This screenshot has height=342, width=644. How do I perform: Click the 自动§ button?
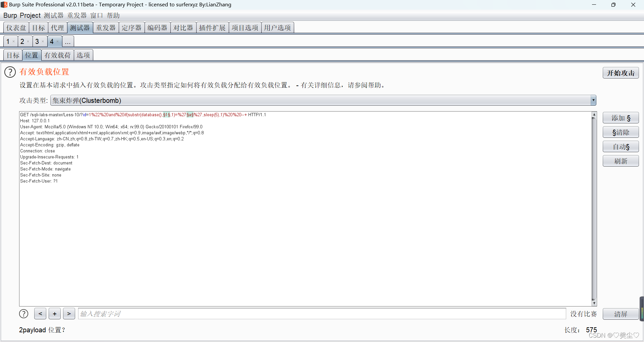(x=621, y=147)
